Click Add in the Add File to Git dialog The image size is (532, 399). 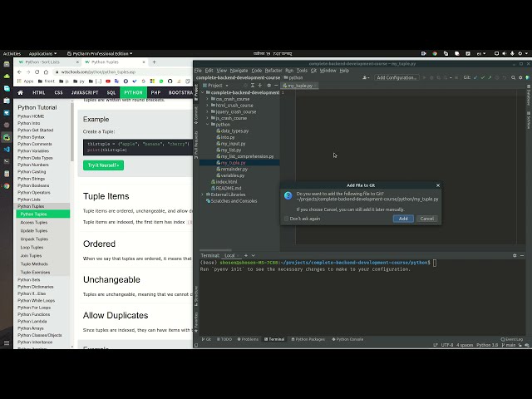[x=403, y=219]
